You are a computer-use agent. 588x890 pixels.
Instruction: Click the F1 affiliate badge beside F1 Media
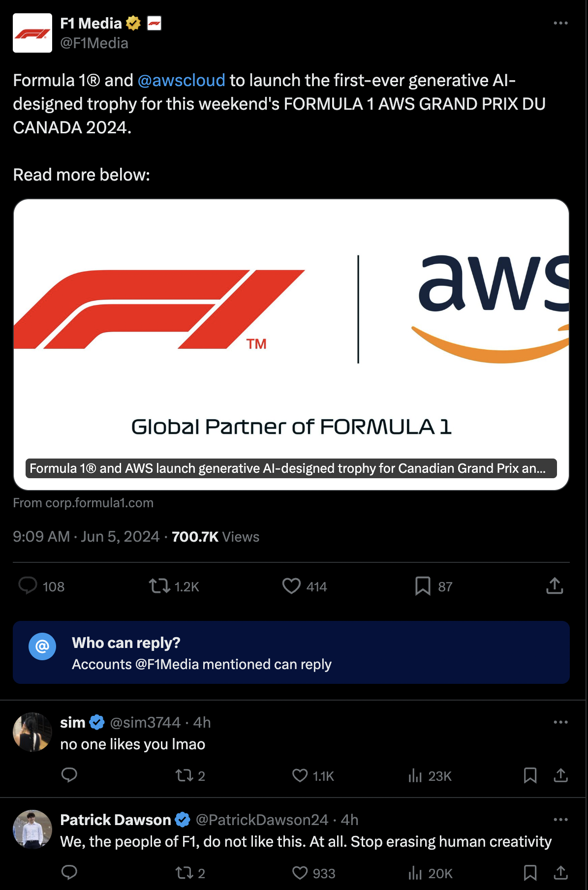[x=155, y=23]
